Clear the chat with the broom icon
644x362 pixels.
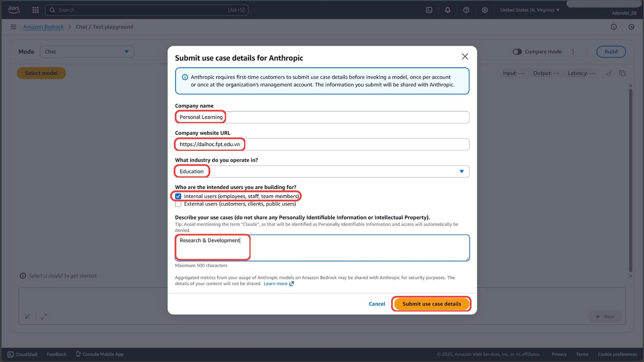tap(609, 73)
